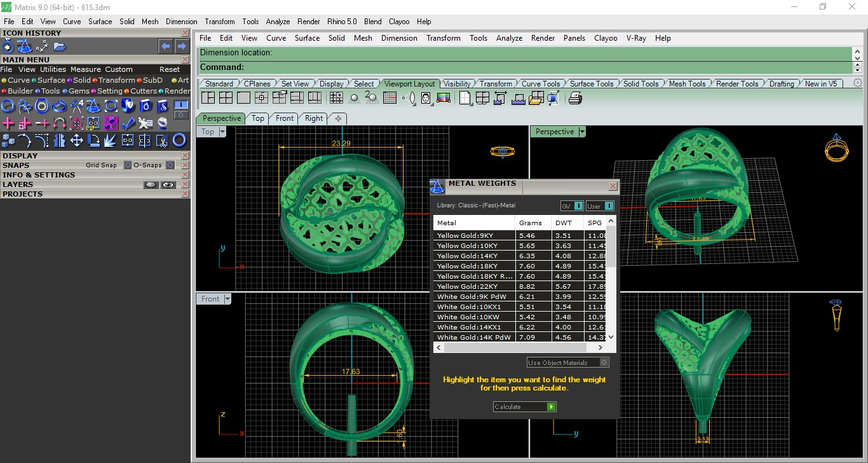Close the Icon History panel
The height and width of the screenshot is (463, 868).
pyautogui.click(x=185, y=33)
